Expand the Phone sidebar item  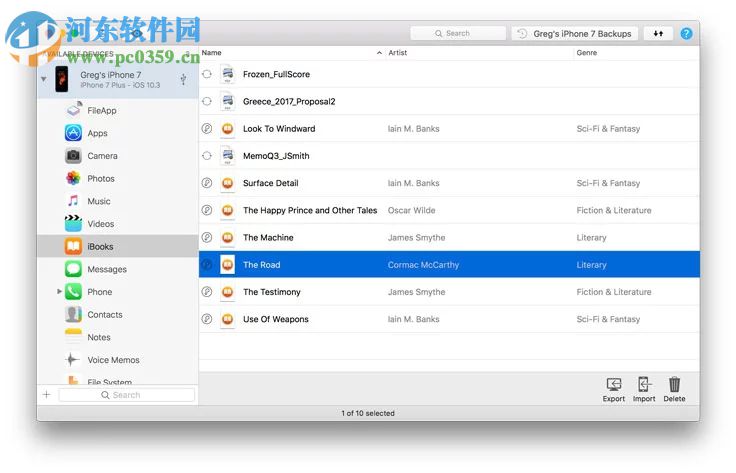tap(59, 291)
